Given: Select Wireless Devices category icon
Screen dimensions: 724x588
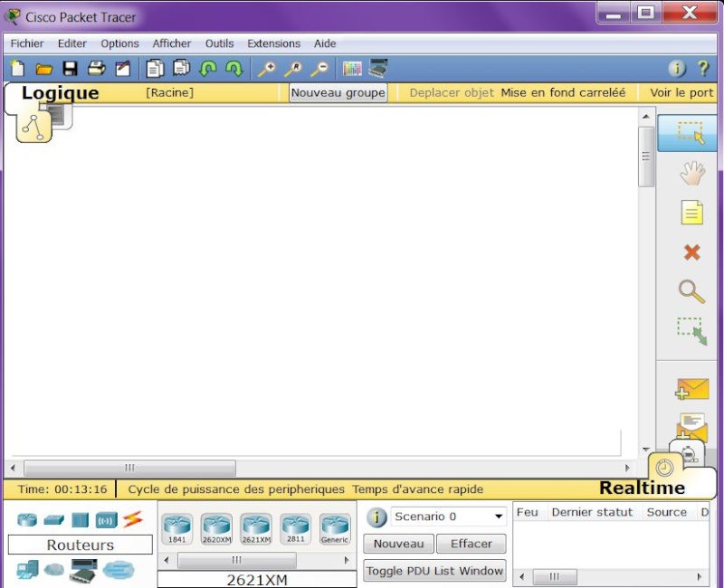Looking at the screenshot, I should [106, 521].
